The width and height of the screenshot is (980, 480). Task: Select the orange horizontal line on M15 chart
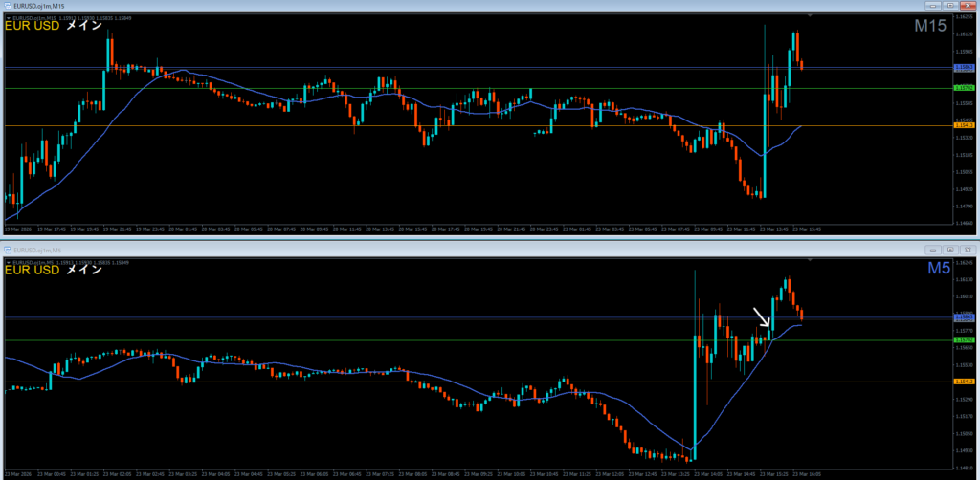[287, 125]
